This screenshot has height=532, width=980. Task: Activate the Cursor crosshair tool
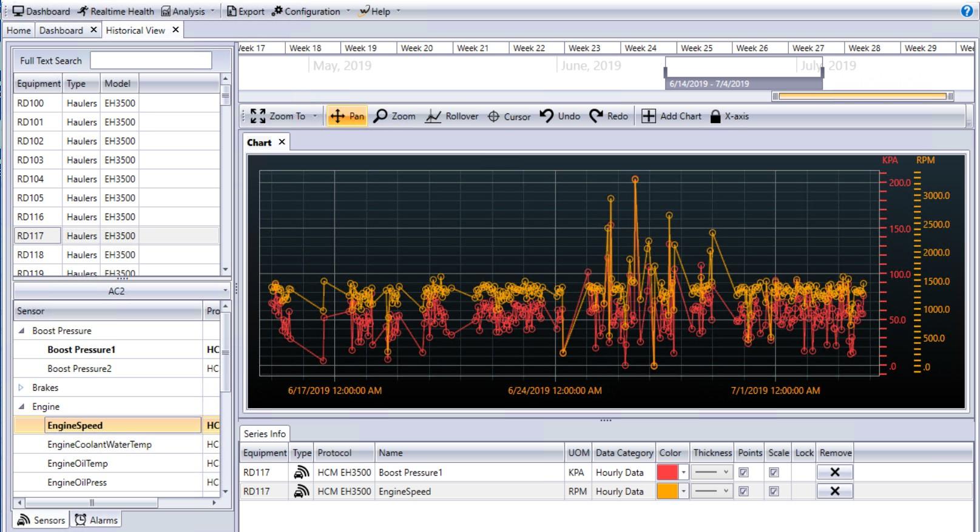509,116
